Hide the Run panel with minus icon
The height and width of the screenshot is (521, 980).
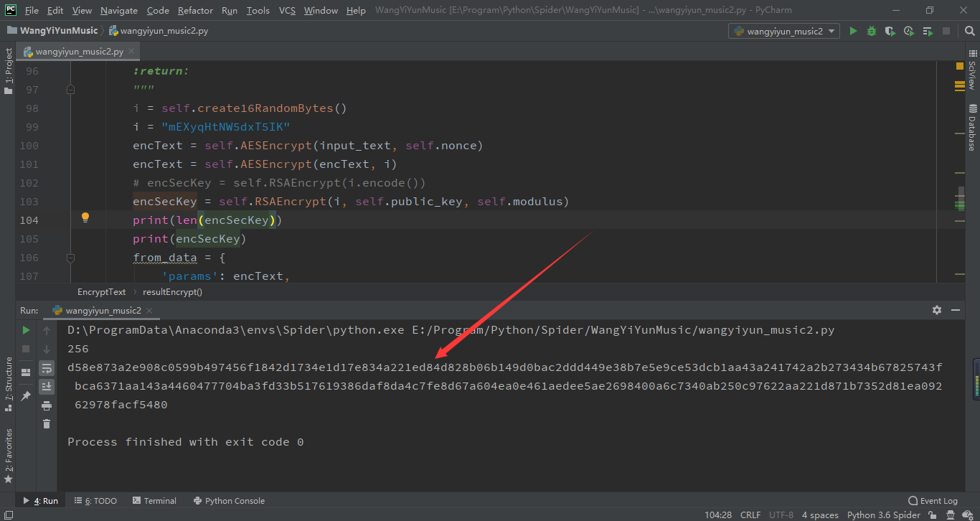[x=956, y=310]
